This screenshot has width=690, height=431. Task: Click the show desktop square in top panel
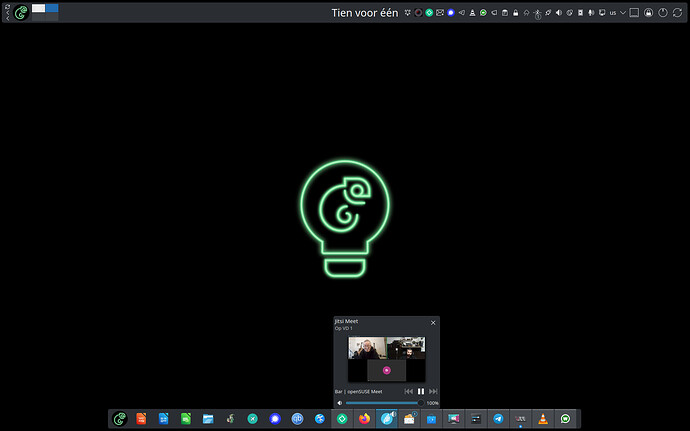click(x=634, y=13)
